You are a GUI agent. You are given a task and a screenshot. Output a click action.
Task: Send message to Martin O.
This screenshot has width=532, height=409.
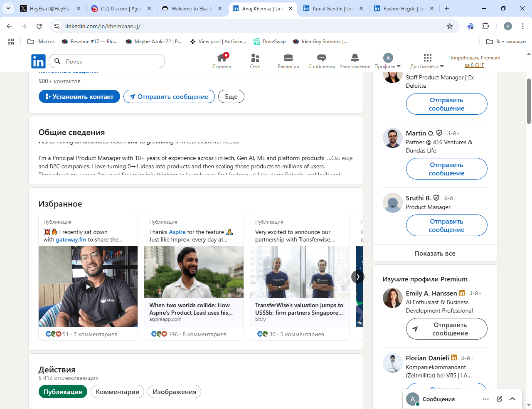coord(446,169)
